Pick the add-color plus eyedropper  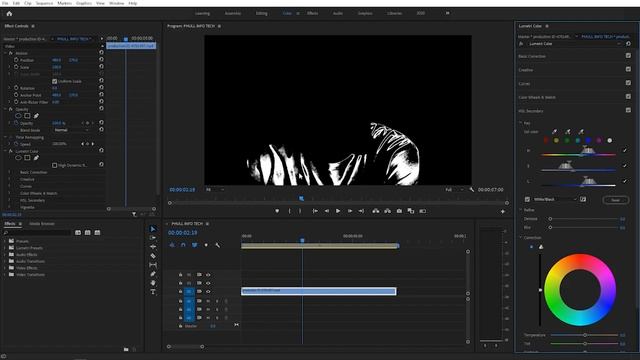pyautogui.click(x=568, y=131)
